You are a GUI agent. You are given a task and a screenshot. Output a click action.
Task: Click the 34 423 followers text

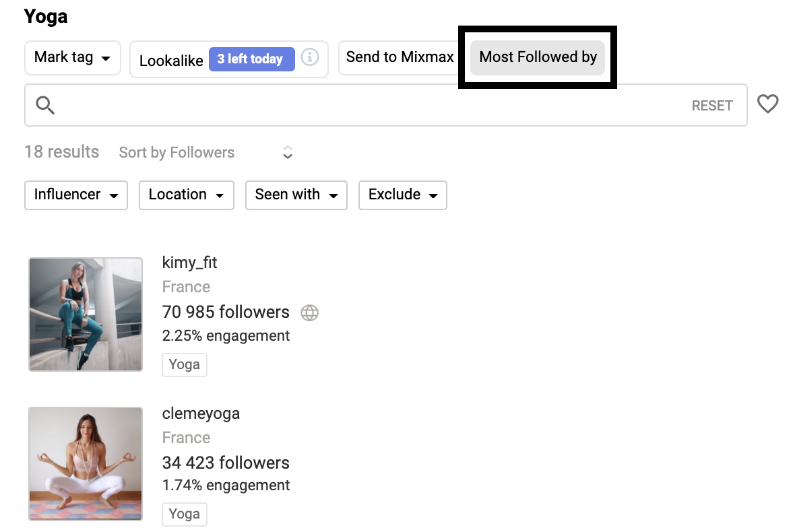226,463
